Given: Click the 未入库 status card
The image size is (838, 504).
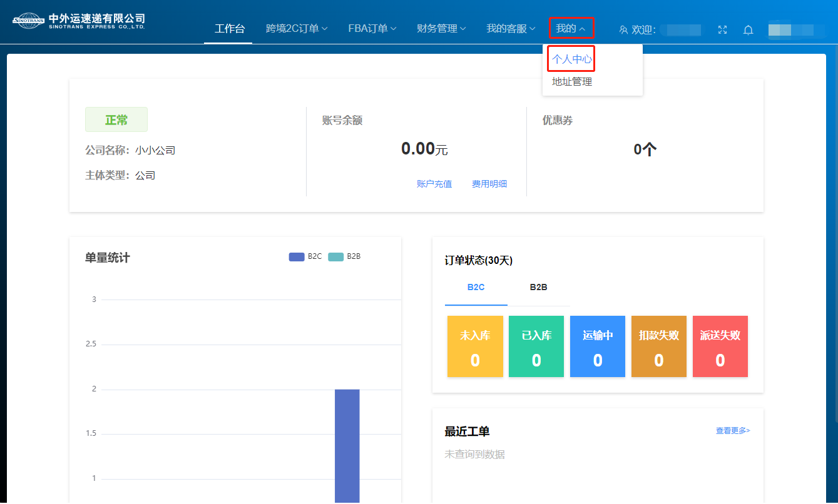Looking at the screenshot, I should pyautogui.click(x=475, y=346).
